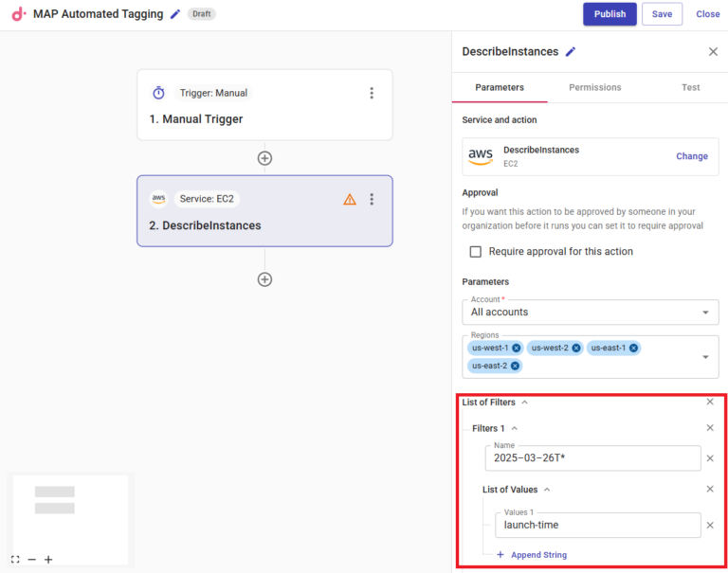Zoom in on the canvas with plus icon
Viewport: 728px width, 573px height.
[48, 560]
